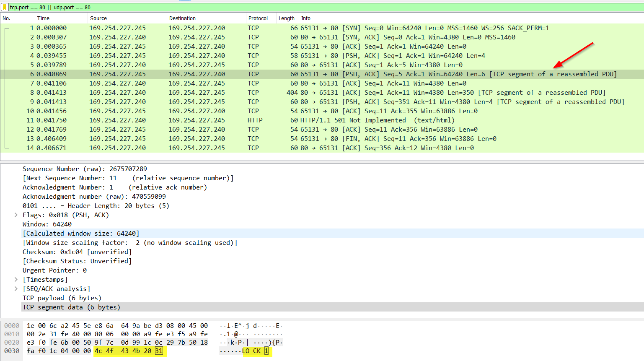644x361 pixels.
Task: Select Acknowledgment Number: 1 (relative) line
Action: (x=115, y=187)
